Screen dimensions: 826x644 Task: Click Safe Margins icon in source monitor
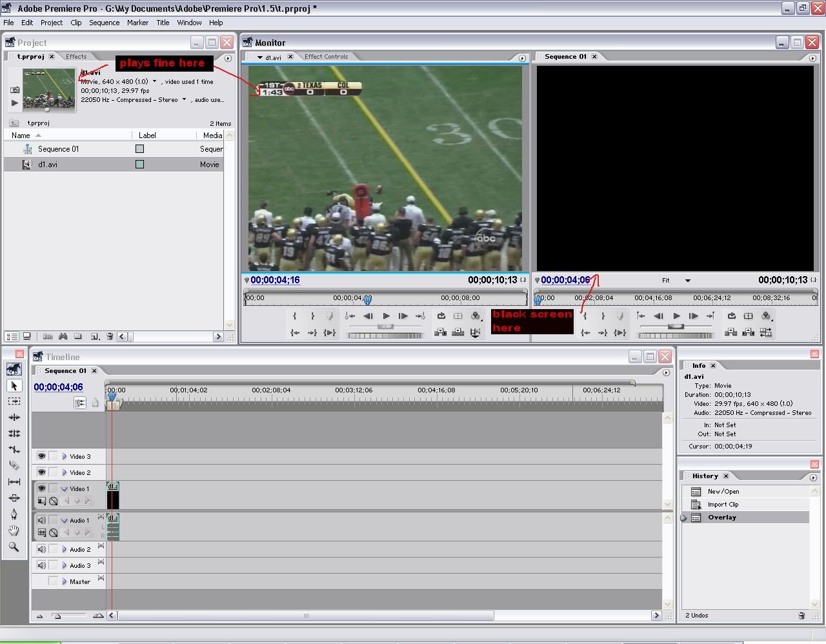click(458, 316)
